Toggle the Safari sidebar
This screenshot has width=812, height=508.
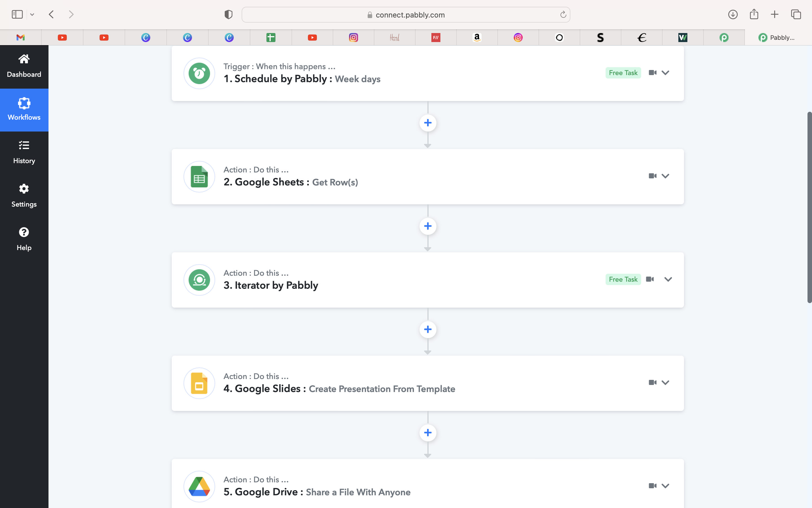point(17,14)
